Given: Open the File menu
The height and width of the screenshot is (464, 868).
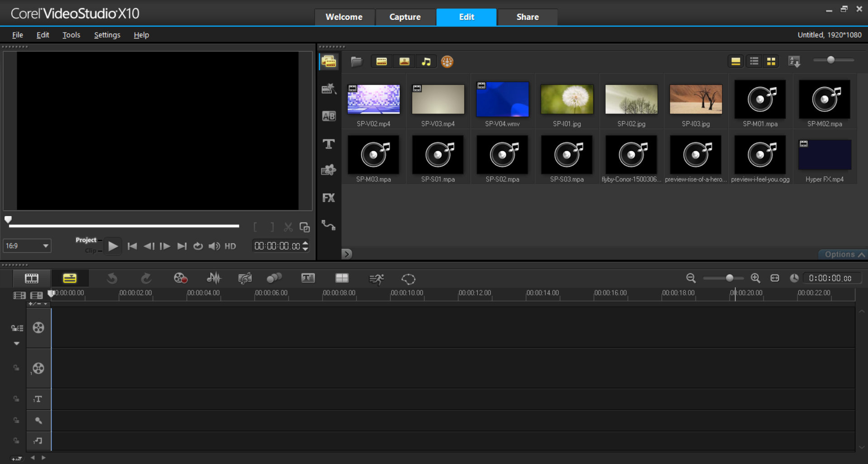Looking at the screenshot, I should 18,35.
